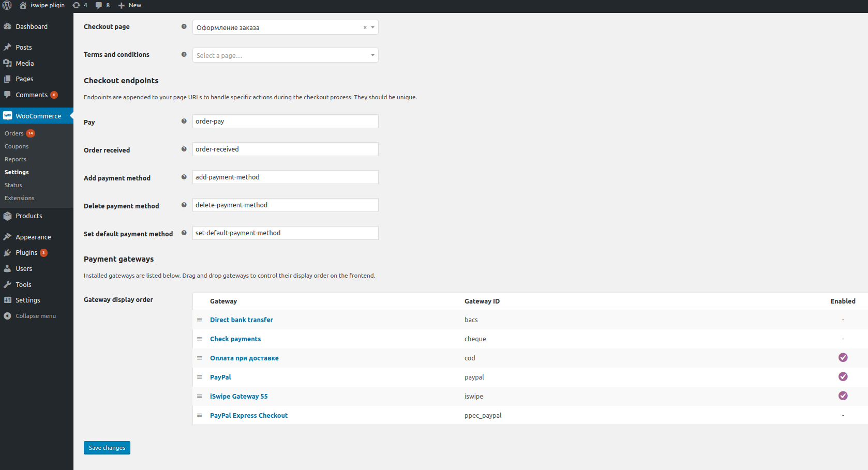868x470 pixels.
Task: Click help tip icon next to Pay
Action: pyautogui.click(x=184, y=121)
